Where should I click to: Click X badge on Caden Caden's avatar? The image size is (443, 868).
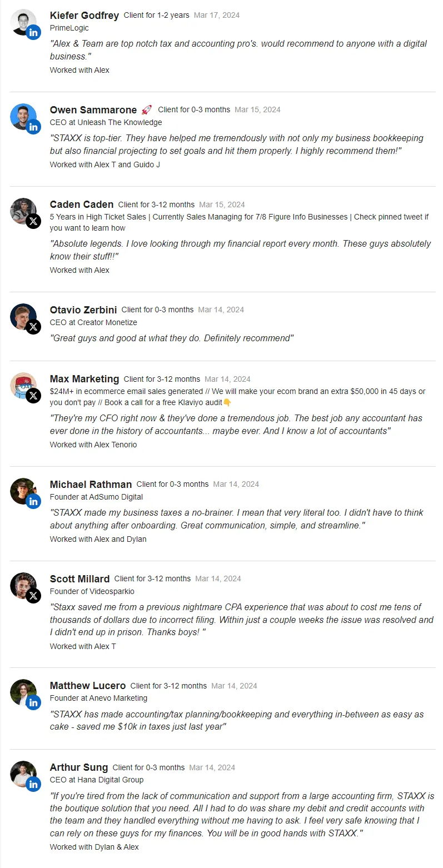coord(33,221)
